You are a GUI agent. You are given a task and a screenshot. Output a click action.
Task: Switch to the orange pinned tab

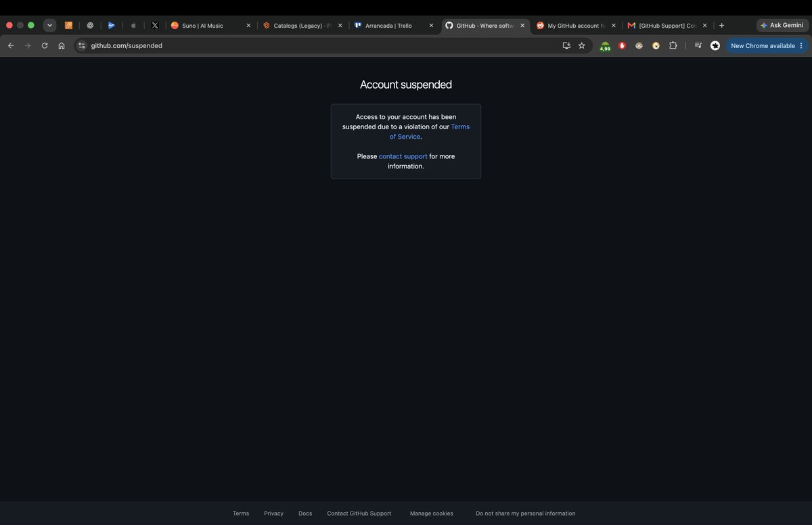pyautogui.click(x=68, y=25)
